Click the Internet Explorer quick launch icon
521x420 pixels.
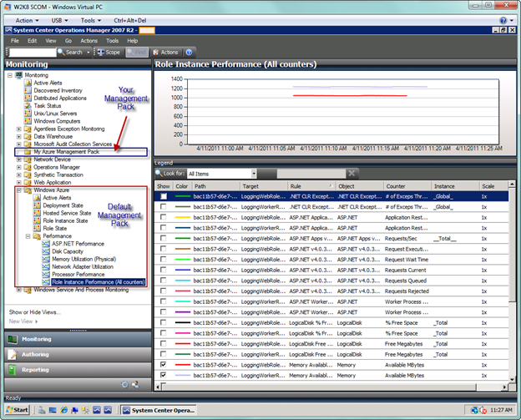[63, 410]
